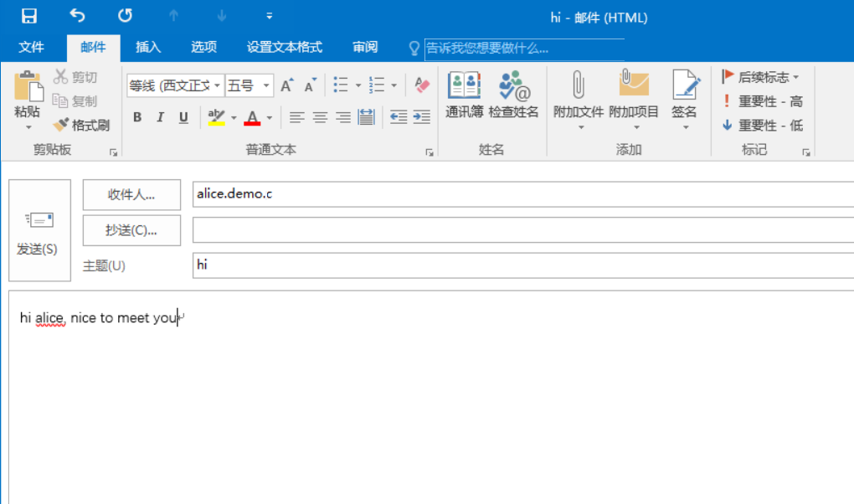This screenshot has width=854, height=504.
Task: Click the grow font size icon
Action: pos(286,85)
